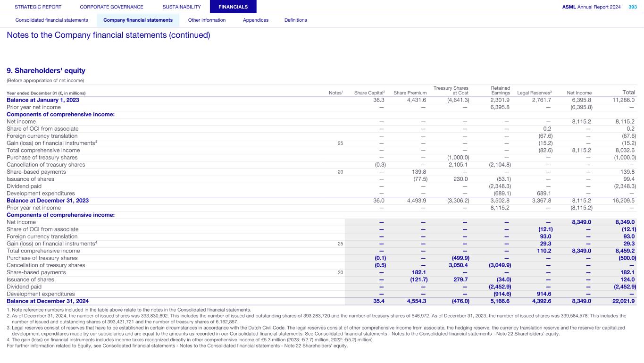The width and height of the screenshot is (644, 363).
Task: Click the Balance at January 1, 2023 row label
Action: click(43, 100)
